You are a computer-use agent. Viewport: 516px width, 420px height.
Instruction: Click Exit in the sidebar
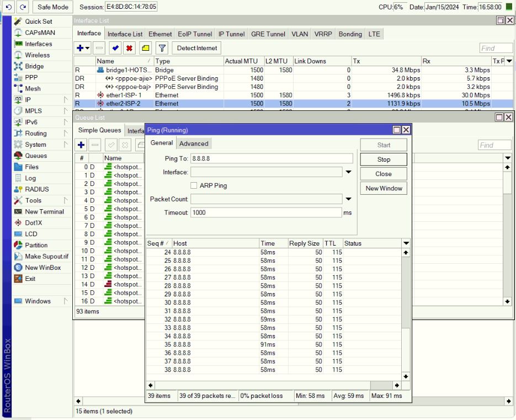[30, 279]
